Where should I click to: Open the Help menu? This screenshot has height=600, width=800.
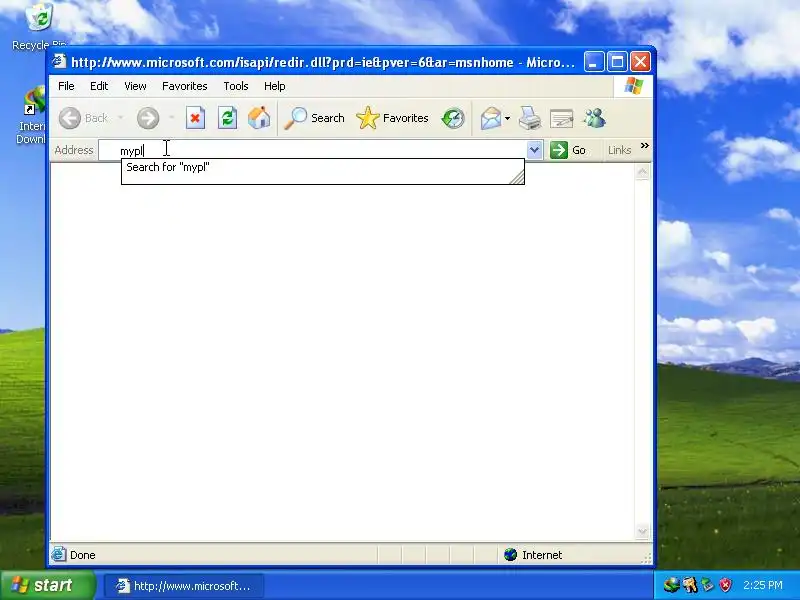coord(274,86)
